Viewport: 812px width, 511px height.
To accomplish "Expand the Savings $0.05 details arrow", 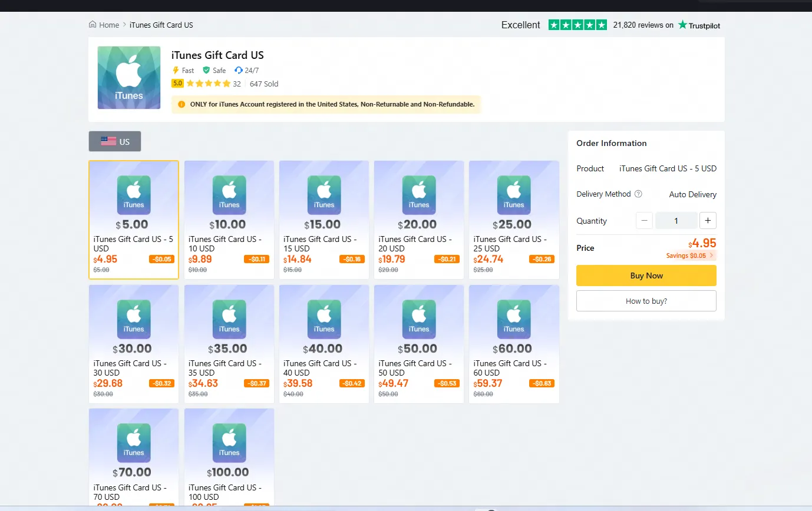I will pos(711,255).
